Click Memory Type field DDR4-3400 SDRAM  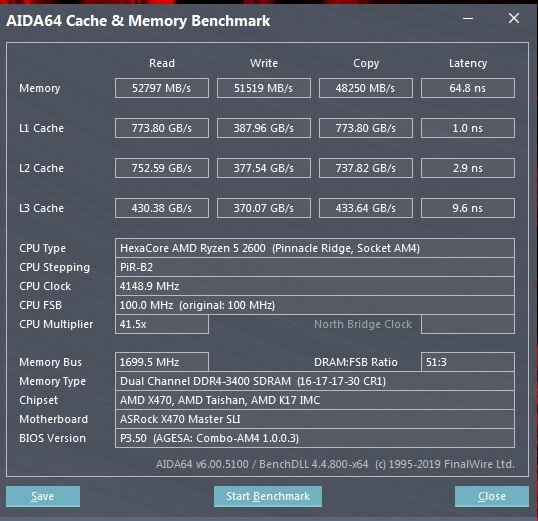tap(315, 381)
